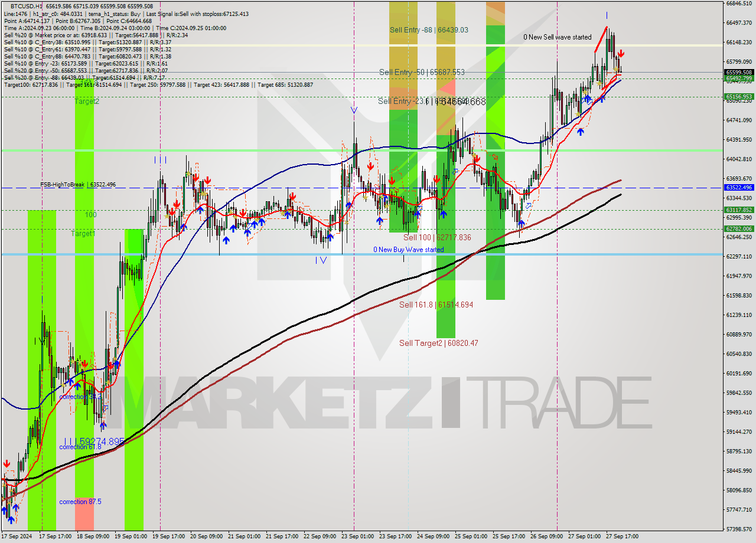Click the 'Target100: 62717.836' targets line
The image size is (756, 543).
[x=158, y=85]
